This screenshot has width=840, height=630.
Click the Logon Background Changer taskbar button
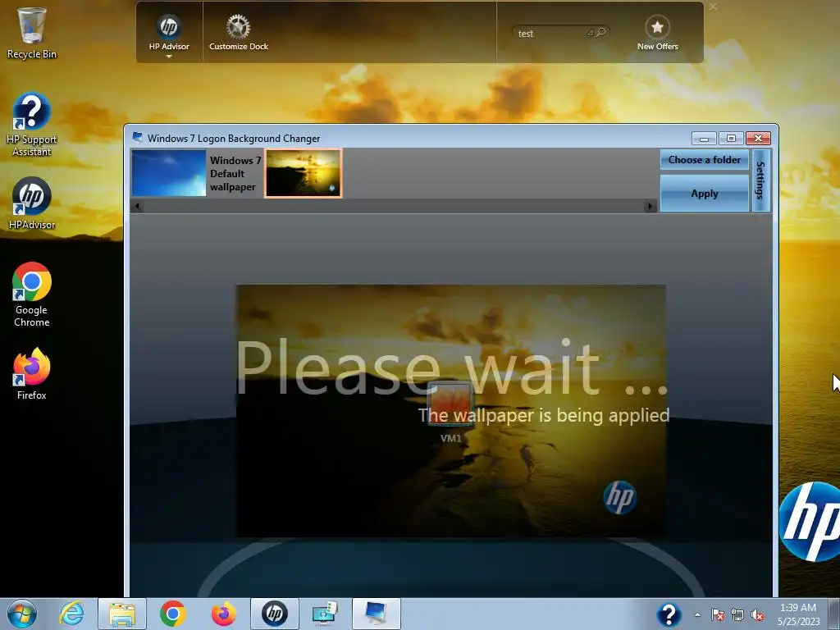tap(376, 614)
